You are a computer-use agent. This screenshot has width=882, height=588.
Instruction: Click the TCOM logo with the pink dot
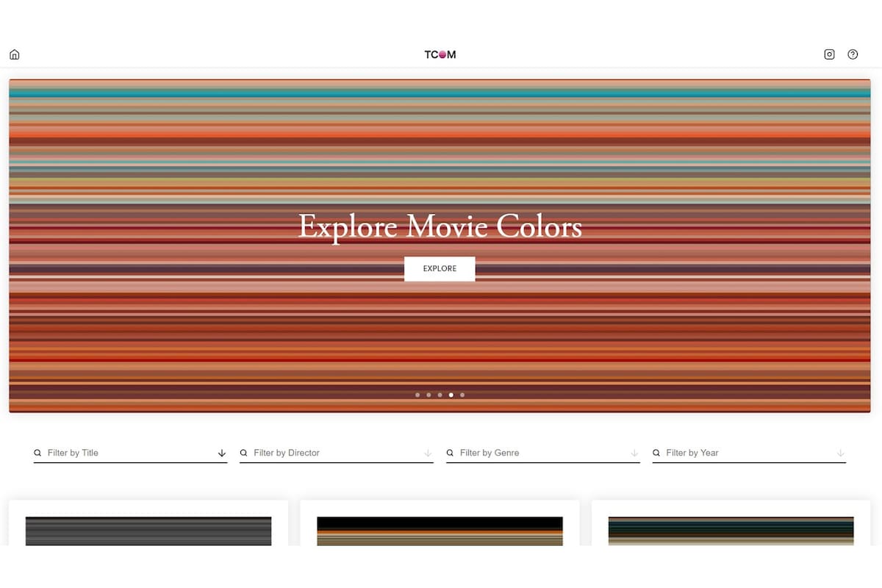(x=440, y=54)
